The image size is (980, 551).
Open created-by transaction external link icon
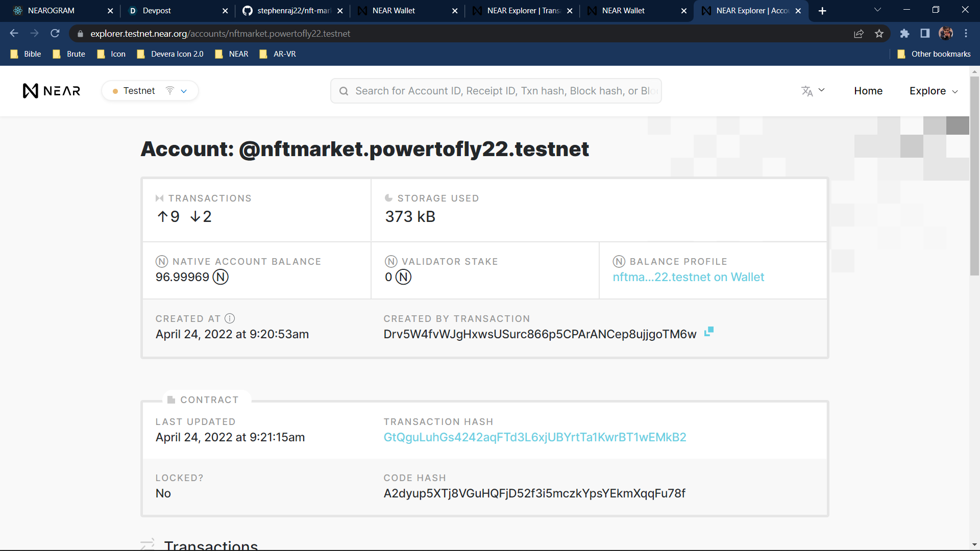708,332
